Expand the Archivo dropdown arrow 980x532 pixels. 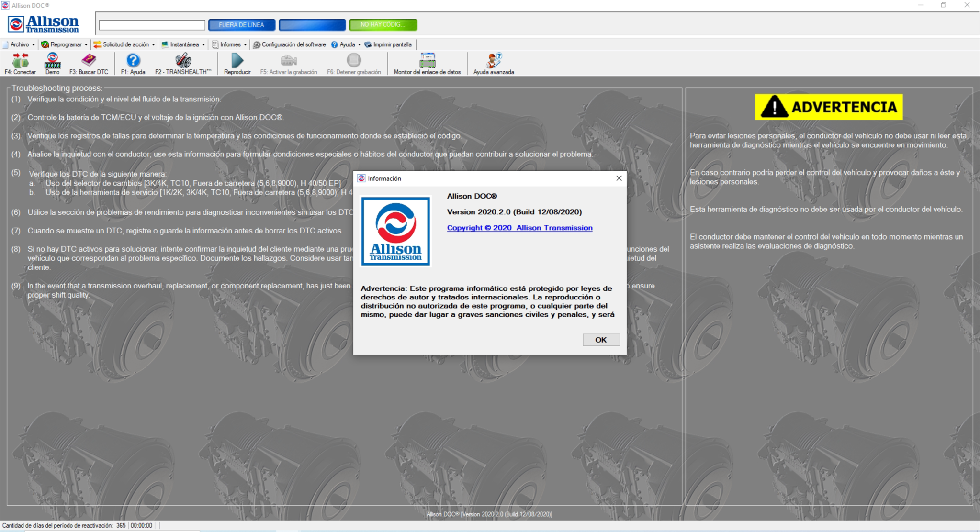33,45
